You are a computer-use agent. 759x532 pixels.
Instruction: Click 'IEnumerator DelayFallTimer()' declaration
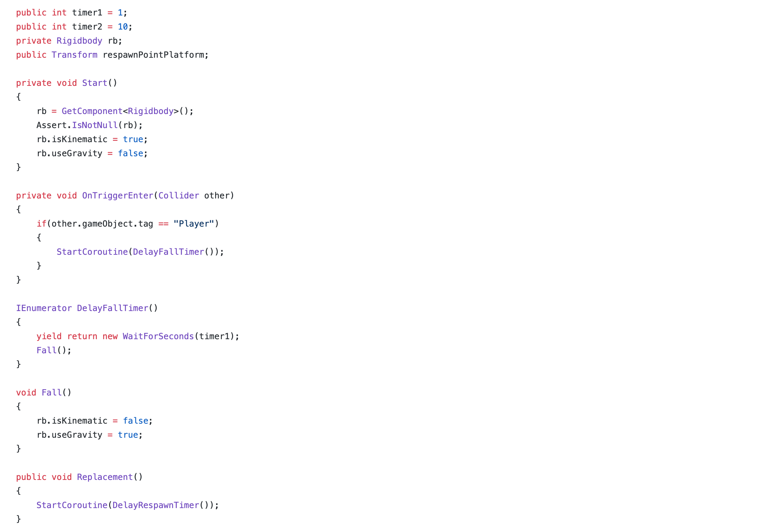pos(87,308)
